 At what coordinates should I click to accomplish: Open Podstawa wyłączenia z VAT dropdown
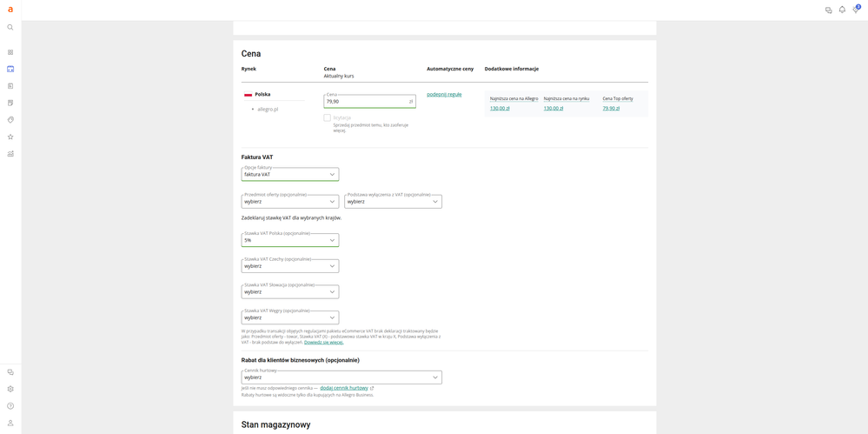coord(393,202)
